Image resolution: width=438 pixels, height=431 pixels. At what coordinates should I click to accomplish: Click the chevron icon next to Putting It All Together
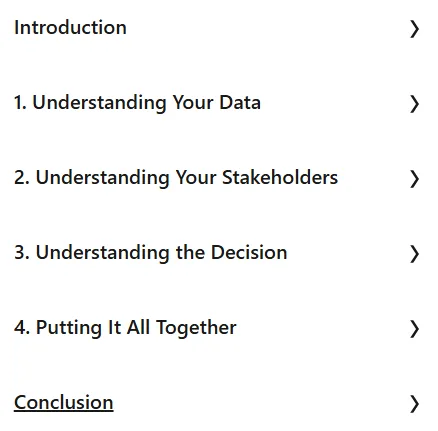414,329
